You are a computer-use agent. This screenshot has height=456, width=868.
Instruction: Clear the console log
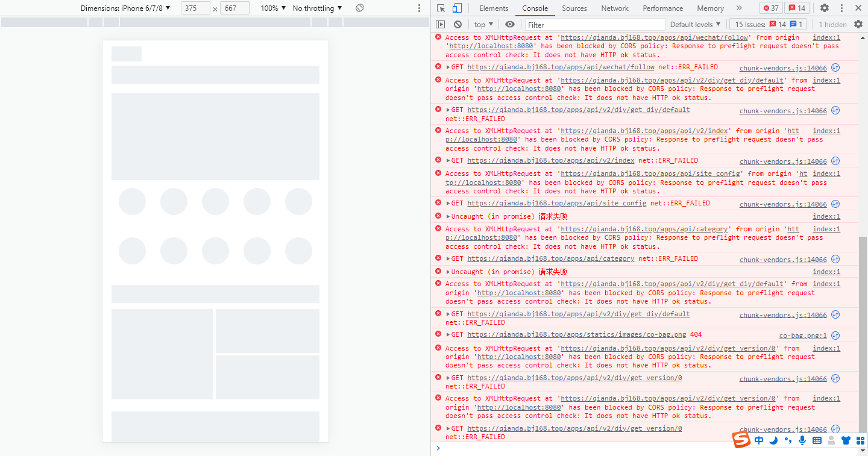pyautogui.click(x=458, y=25)
